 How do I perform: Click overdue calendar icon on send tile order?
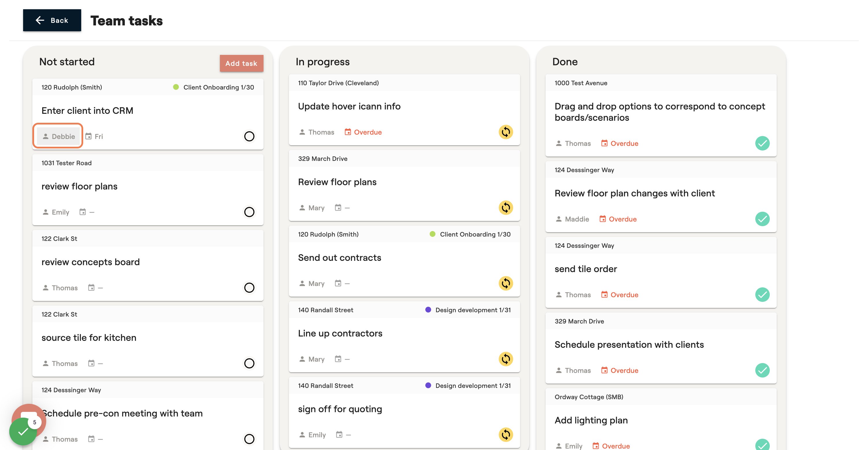point(604,295)
